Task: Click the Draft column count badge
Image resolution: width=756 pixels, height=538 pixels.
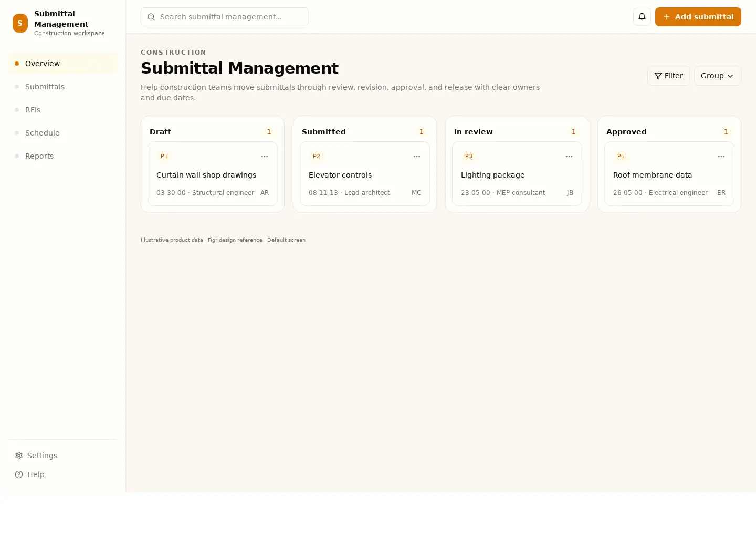Action: 269,132
